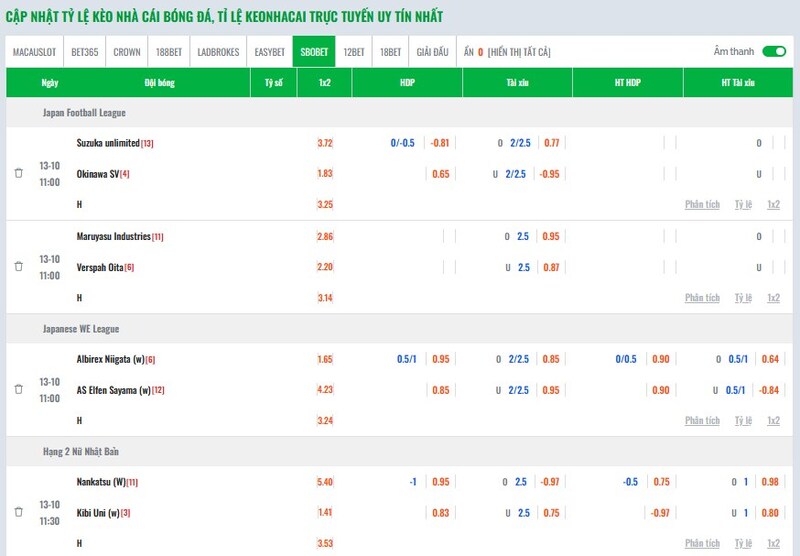Show all hidden matches via Hiển thị tất cả
800x556 pixels.
(519, 51)
